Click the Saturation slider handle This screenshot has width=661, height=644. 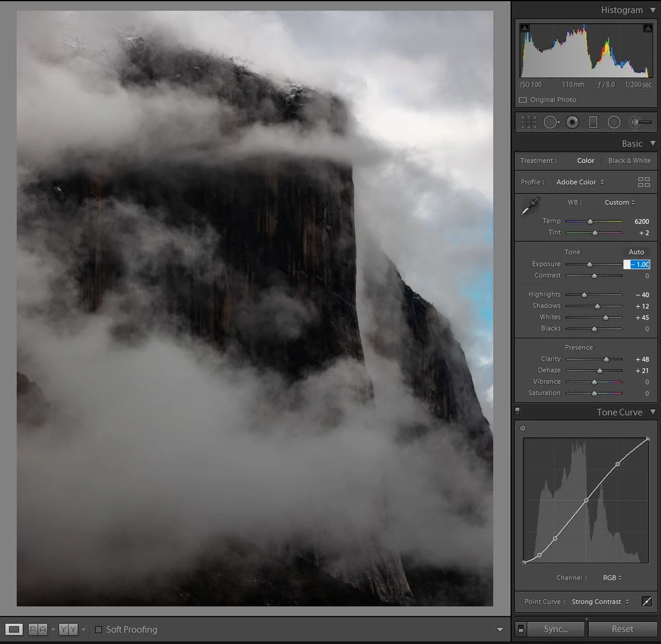[594, 393]
